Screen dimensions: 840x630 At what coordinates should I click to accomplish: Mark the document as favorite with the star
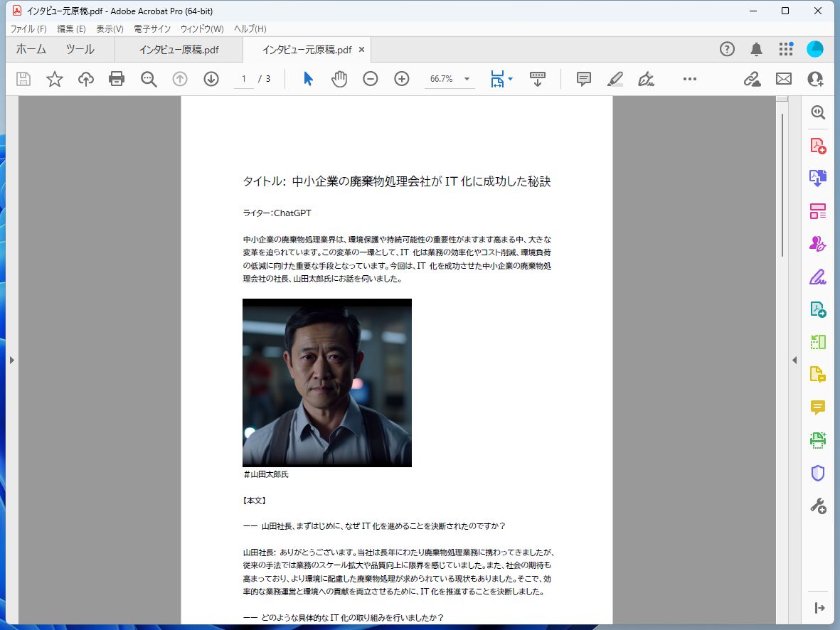point(54,79)
